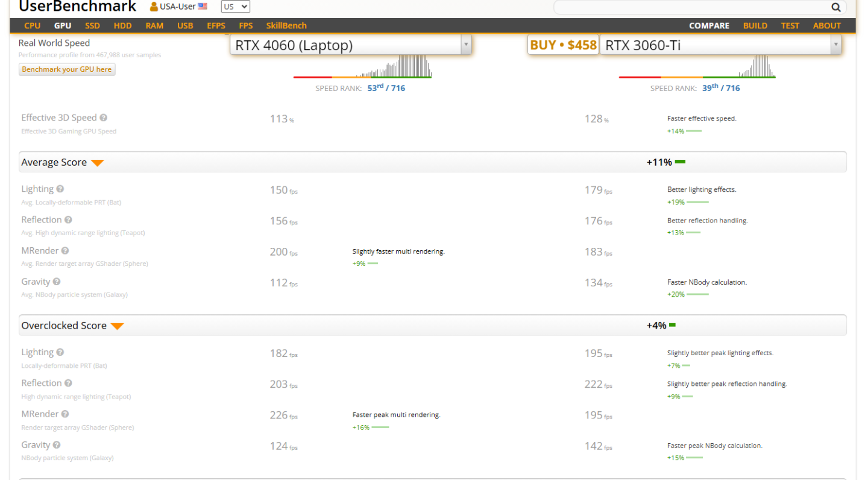This screenshot has height=480, width=868.
Task: Open help icon beside Average Score MRender
Action: [x=65, y=250]
